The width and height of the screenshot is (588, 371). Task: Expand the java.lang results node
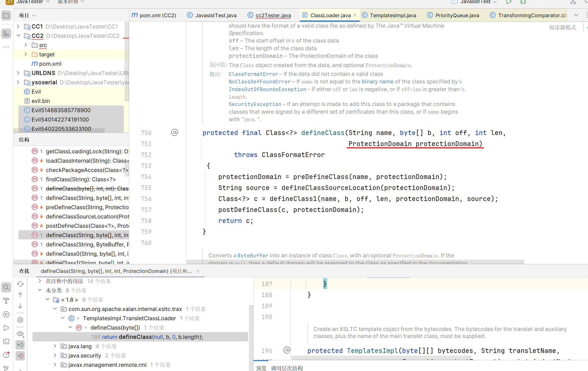[x=55, y=346]
